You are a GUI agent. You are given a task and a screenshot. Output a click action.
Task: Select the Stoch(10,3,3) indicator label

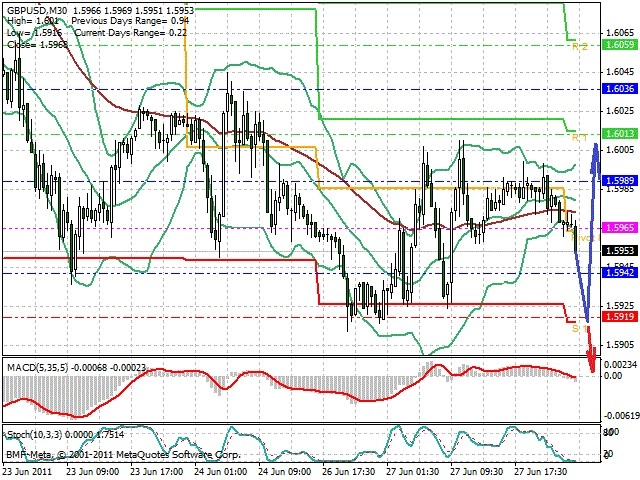coord(34,434)
